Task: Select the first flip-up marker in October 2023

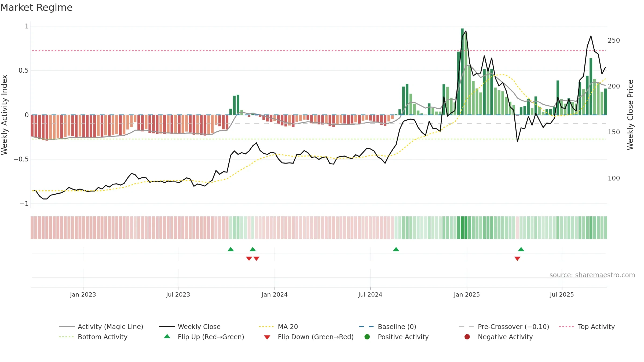Action: click(230, 249)
